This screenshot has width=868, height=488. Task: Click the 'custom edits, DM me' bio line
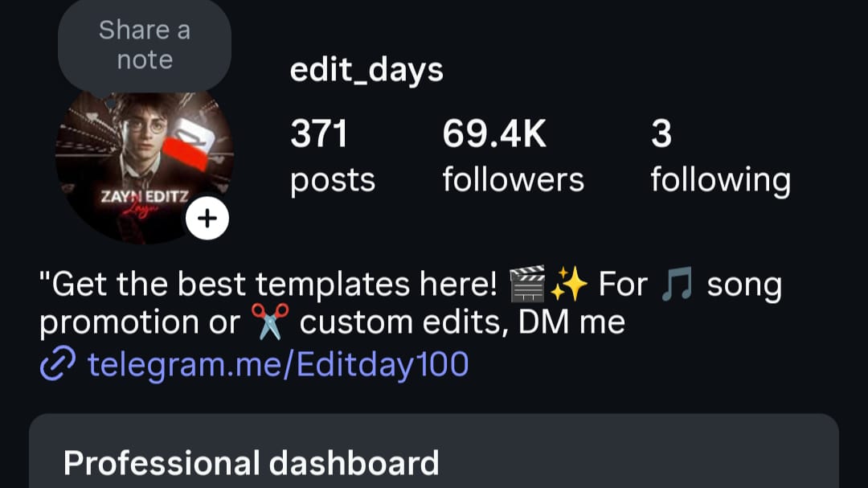tap(462, 322)
